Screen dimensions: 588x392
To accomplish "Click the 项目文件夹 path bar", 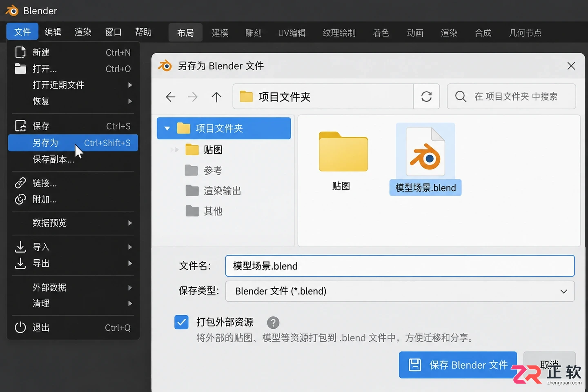I will 323,96.
